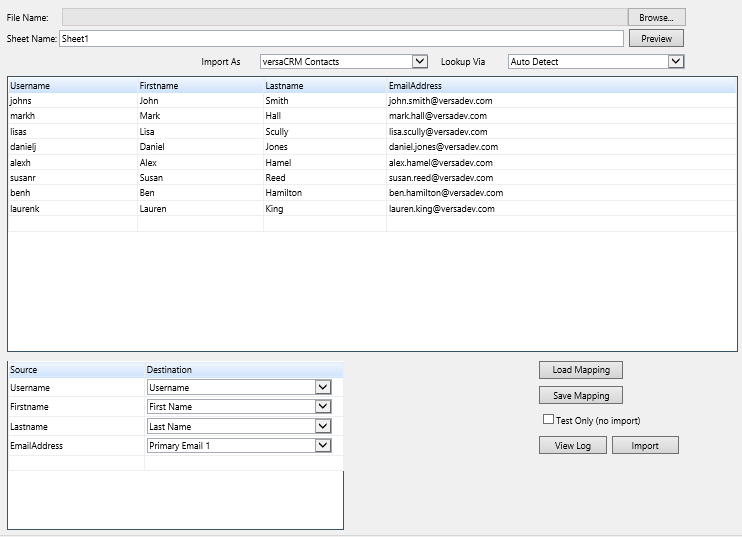
Task: Select the 'Alex' first name cell
Action: 200,162
